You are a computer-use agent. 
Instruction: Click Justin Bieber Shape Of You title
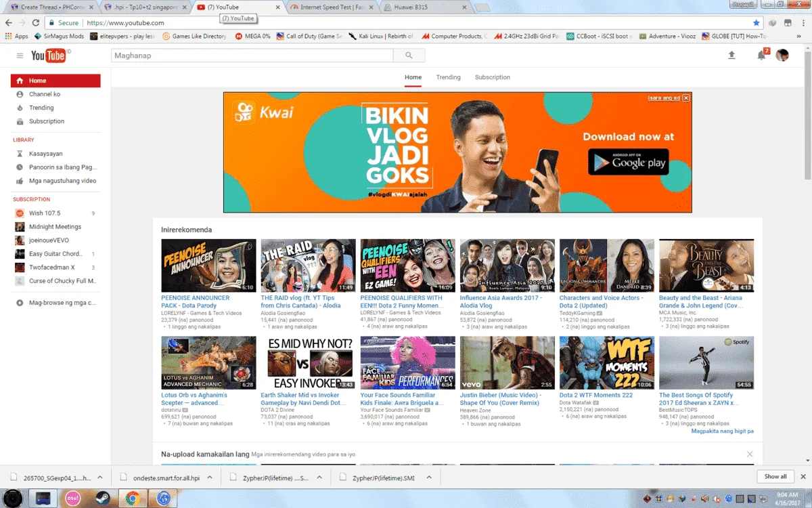point(501,398)
